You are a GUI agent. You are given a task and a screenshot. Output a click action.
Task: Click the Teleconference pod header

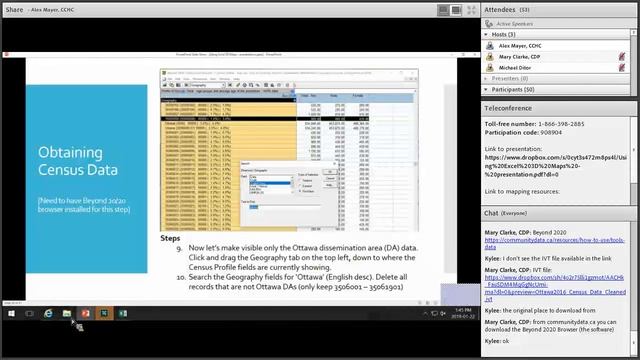[x=558, y=108]
